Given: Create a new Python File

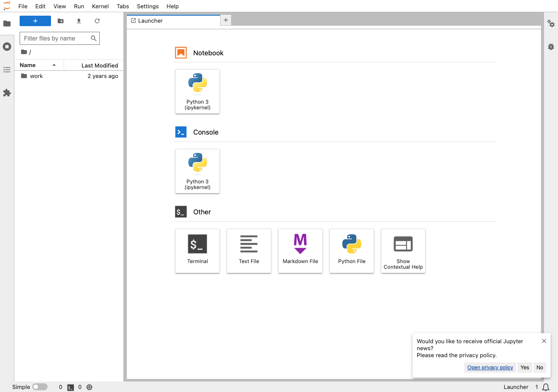Looking at the screenshot, I should pyautogui.click(x=352, y=251).
